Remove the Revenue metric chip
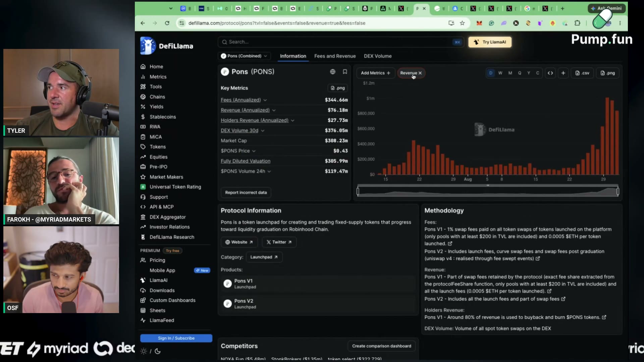The height and width of the screenshot is (362, 644). (x=420, y=73)
